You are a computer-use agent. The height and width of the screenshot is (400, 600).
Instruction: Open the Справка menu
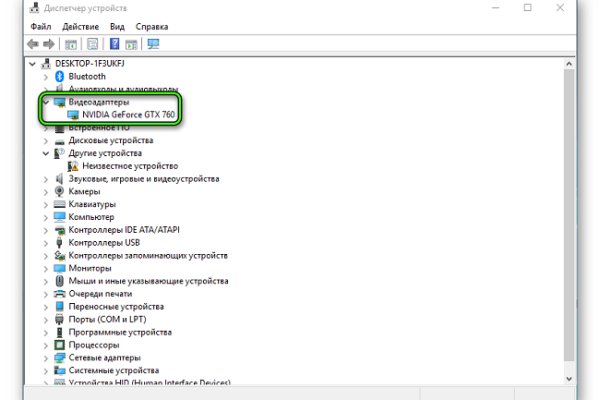click(x=152, y=25)
